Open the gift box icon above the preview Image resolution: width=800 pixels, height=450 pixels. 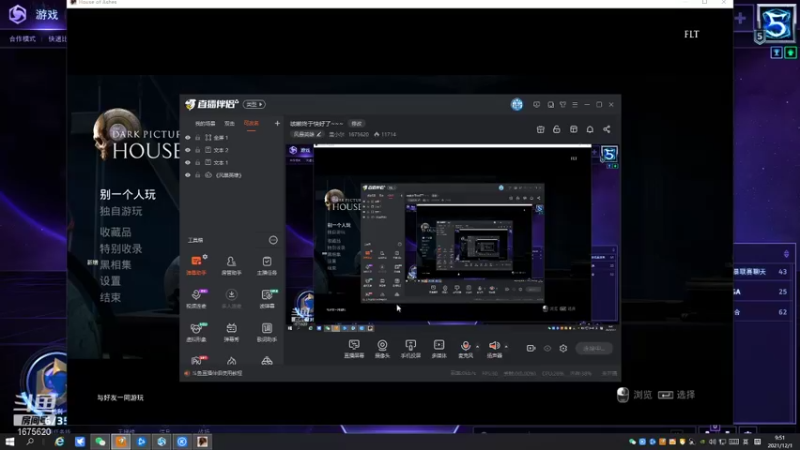[540, 130]
